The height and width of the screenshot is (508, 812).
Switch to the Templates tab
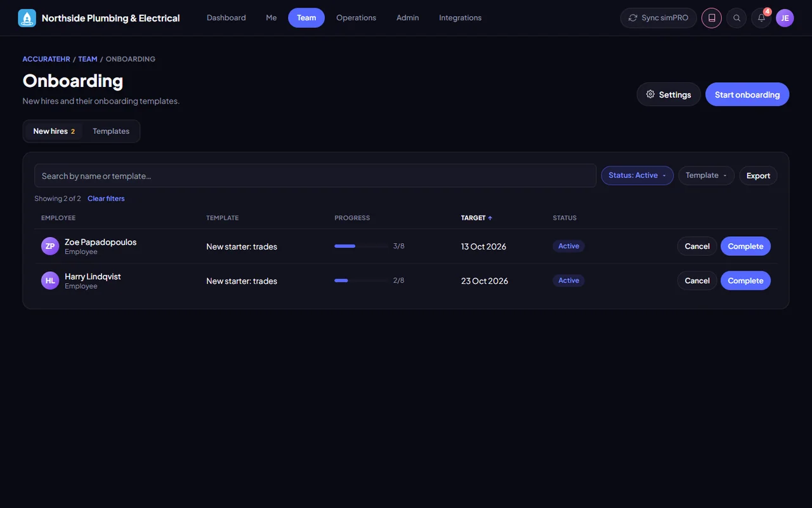[111, 131]
